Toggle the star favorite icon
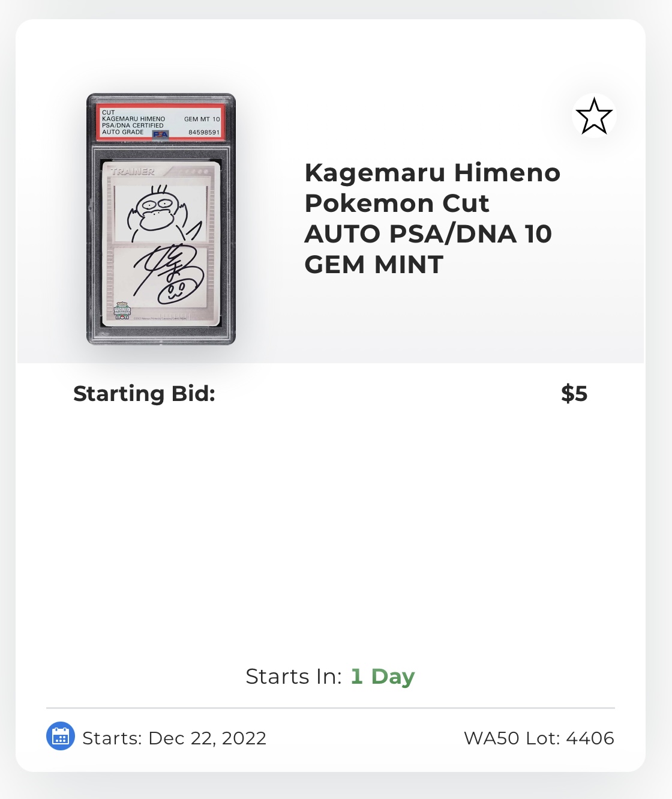The height and width of the screenshot is (799, 672). click(594, 116)
